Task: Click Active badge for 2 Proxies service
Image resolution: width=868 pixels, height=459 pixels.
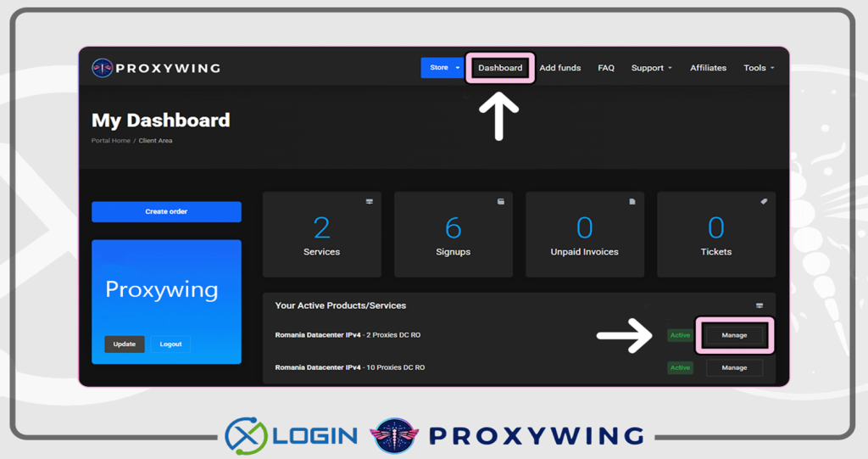Action: 681,335
